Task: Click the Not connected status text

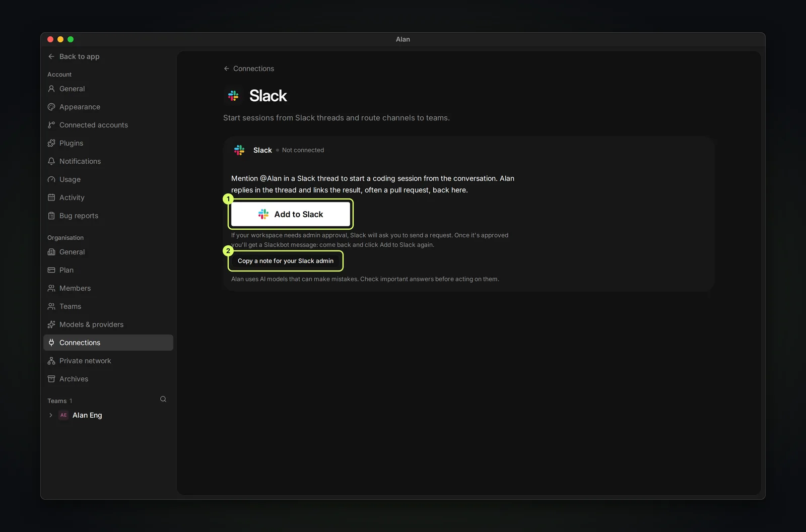Action: pos(303,150)
